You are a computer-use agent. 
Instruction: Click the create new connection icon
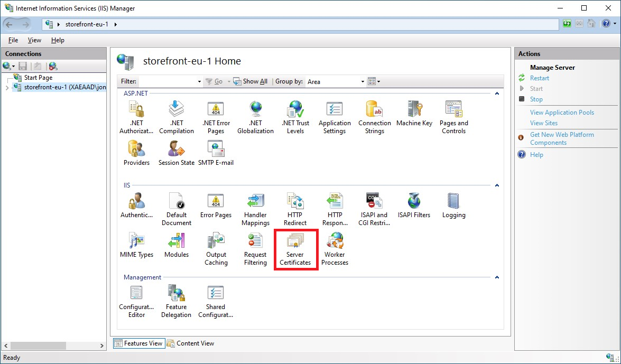[x=8, y=66]
